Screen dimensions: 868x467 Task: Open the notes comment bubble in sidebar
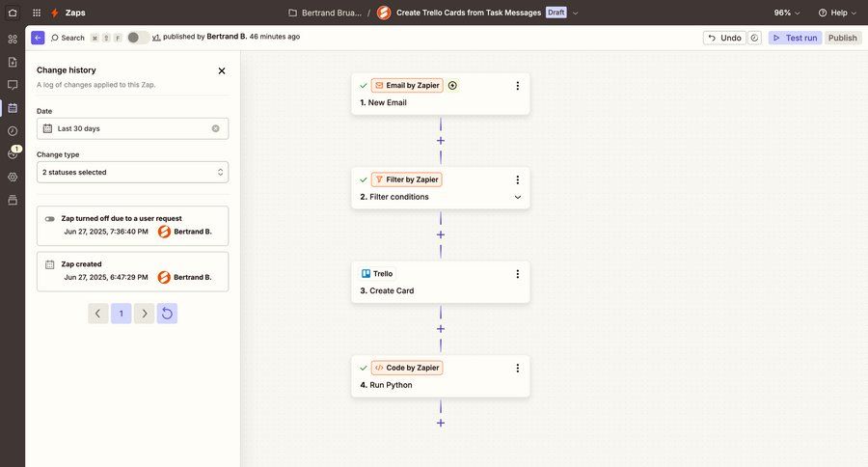point(13,85)
